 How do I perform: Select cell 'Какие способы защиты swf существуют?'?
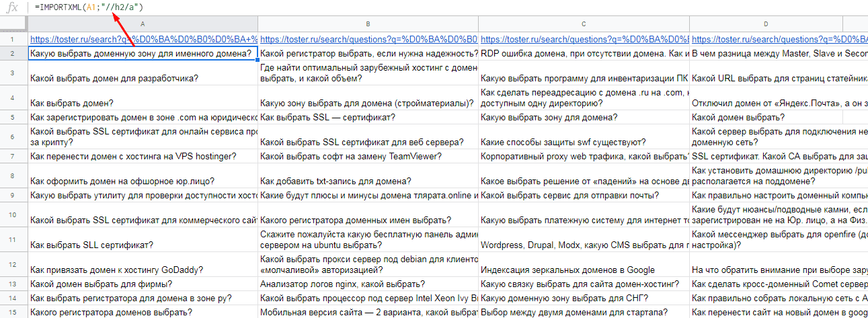point(584,137)
